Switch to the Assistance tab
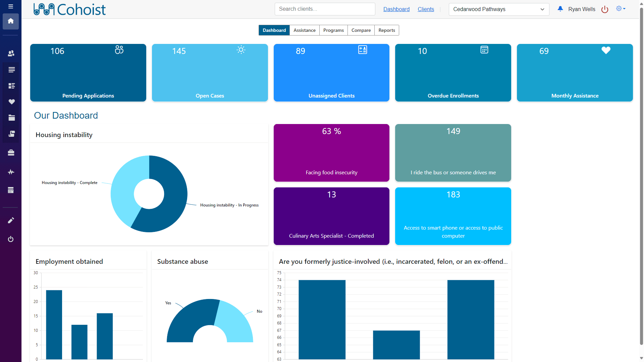Image resolution: width=644 pixels, height=362 pixels. (304, 30)
